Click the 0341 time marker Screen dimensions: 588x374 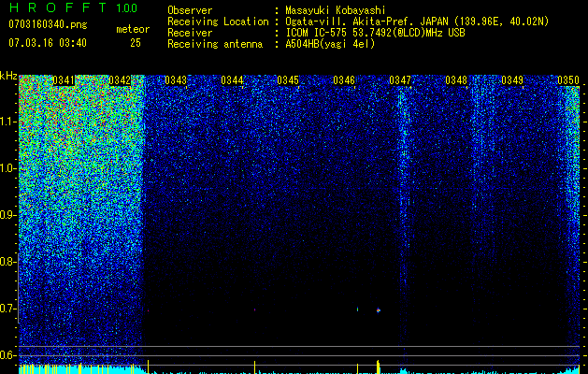64,80
